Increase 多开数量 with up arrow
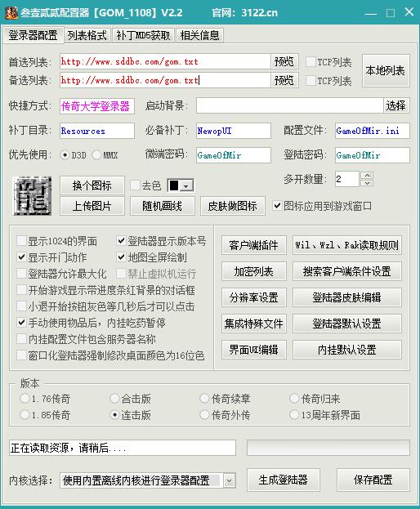420x509 pixels. tap(367, 176)
